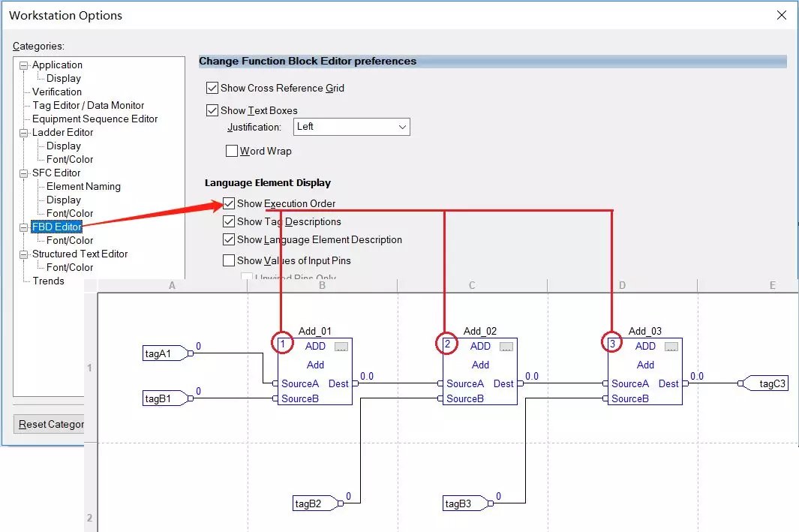Select the tagC3 output reference

(768, 383)
